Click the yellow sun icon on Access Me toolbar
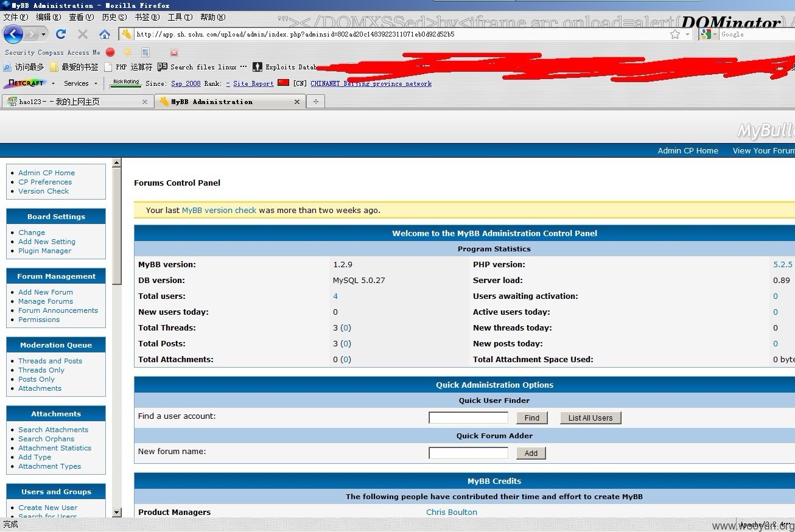Image resolution: width=795 pixels, height=532 pixels. 128,52
